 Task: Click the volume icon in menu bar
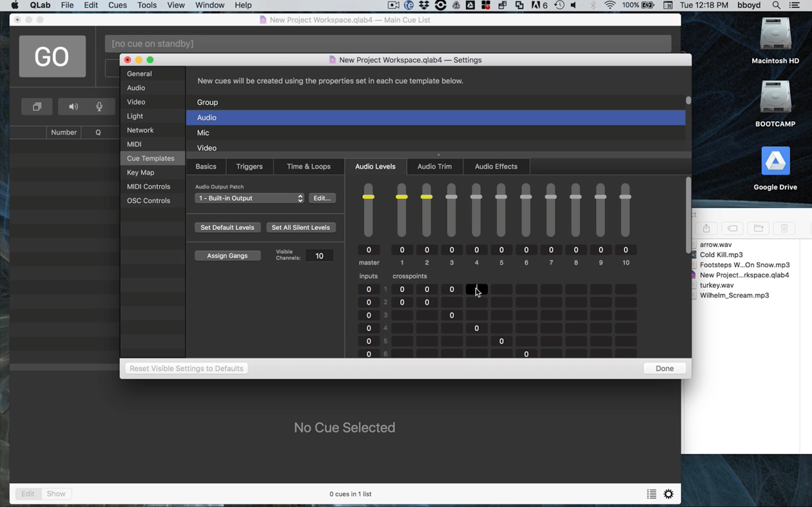tap(573, 5)
